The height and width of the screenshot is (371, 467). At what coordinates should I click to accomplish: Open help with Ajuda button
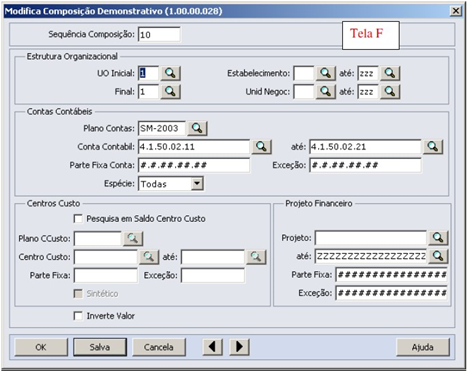pos(423,347)
